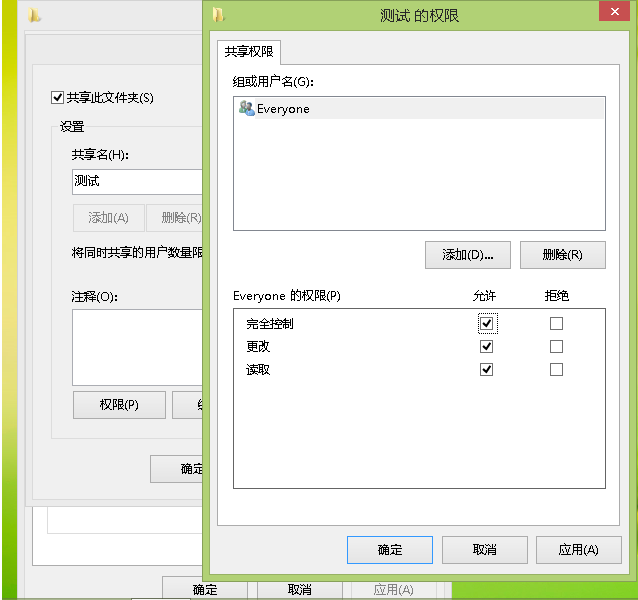Click the folder icon of the background window

(35, 15)
